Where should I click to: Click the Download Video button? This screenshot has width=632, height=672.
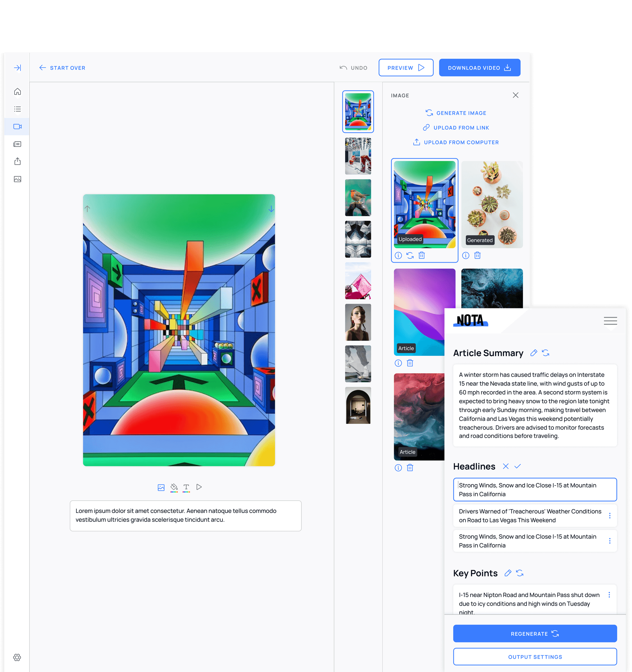coord(479,68)
